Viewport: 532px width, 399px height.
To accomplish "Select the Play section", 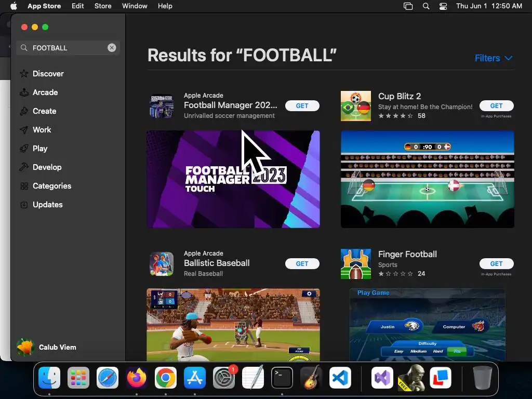I will [40, 148].
